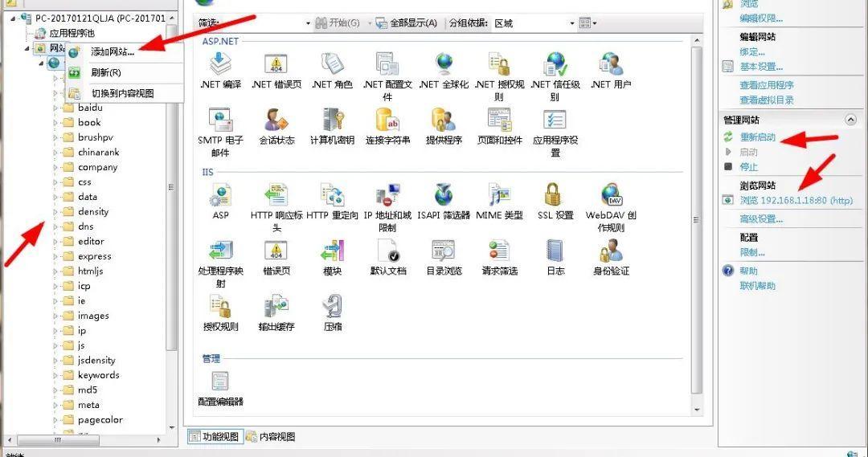868x457 pixels.
Task: Open the 配置编辑器 icon
Action: pyautogui.click(x=220, y=382)
